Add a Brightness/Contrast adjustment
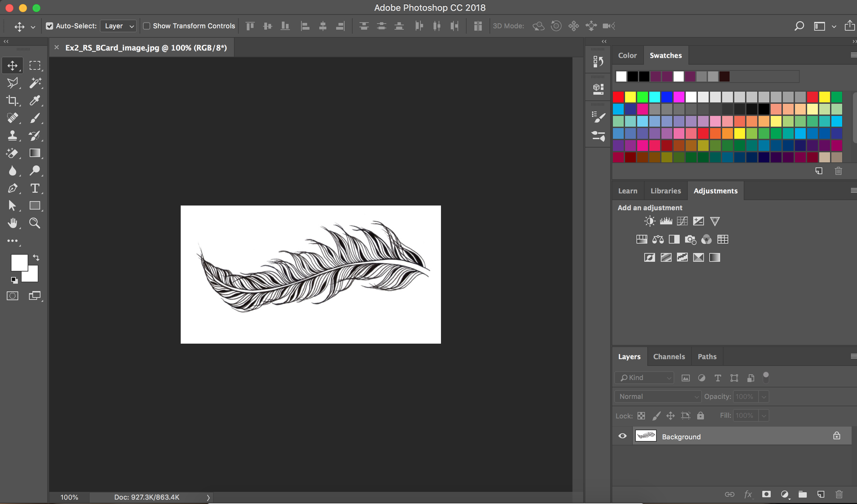This screenshot has height=504, width=857. [649, 221]
